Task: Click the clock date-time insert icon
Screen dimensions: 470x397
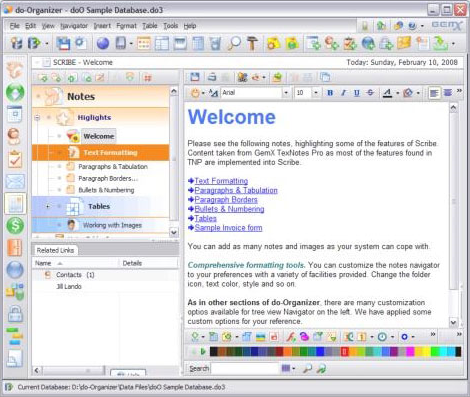Action: [382, 337]
